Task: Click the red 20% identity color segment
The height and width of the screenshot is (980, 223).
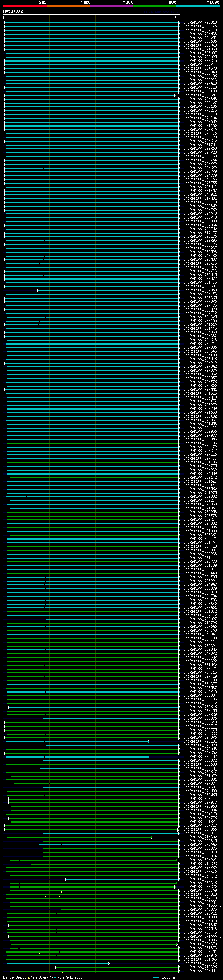Action: 25,7
